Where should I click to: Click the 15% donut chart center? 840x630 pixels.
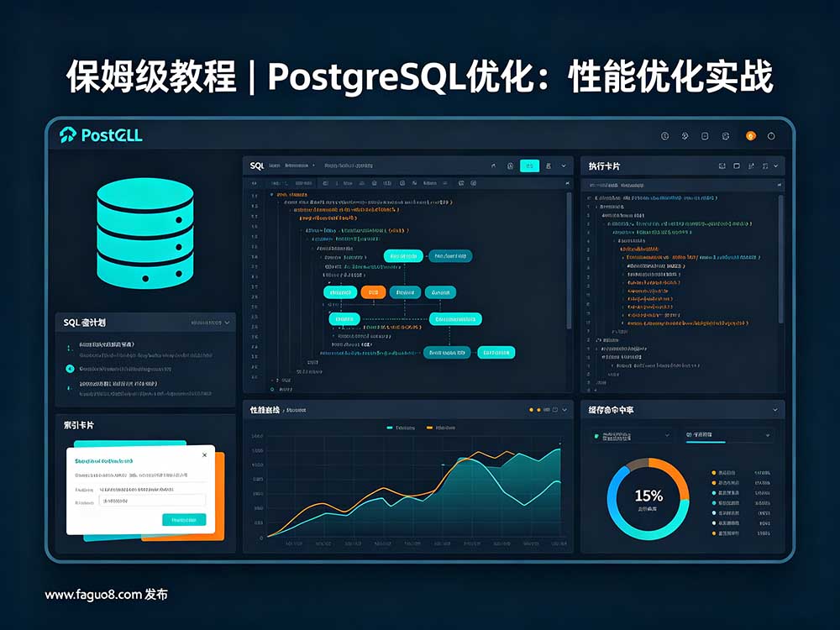coord(648,498)
